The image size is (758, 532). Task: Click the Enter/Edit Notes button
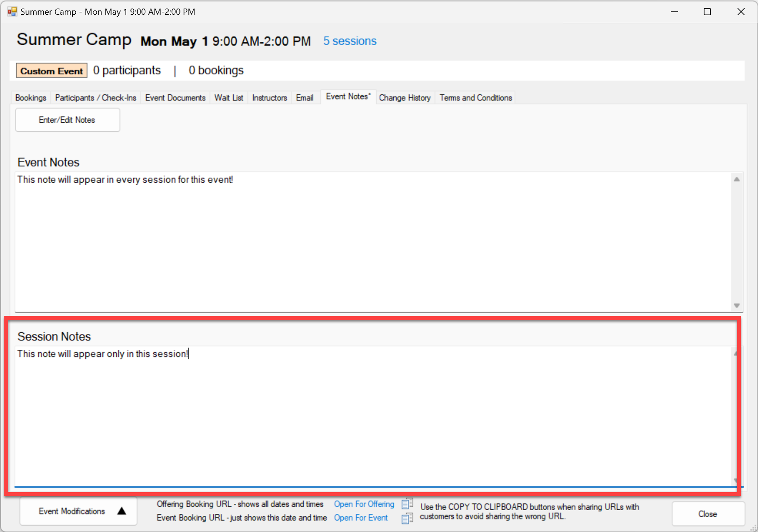(x=68, y=120)
